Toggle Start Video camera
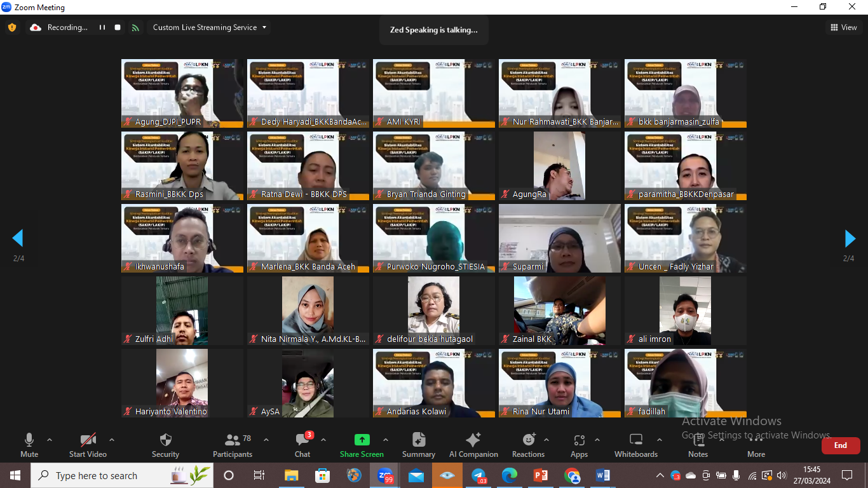Image resolution: width=868 pixels, height=488 pixels. click(88, 445)
